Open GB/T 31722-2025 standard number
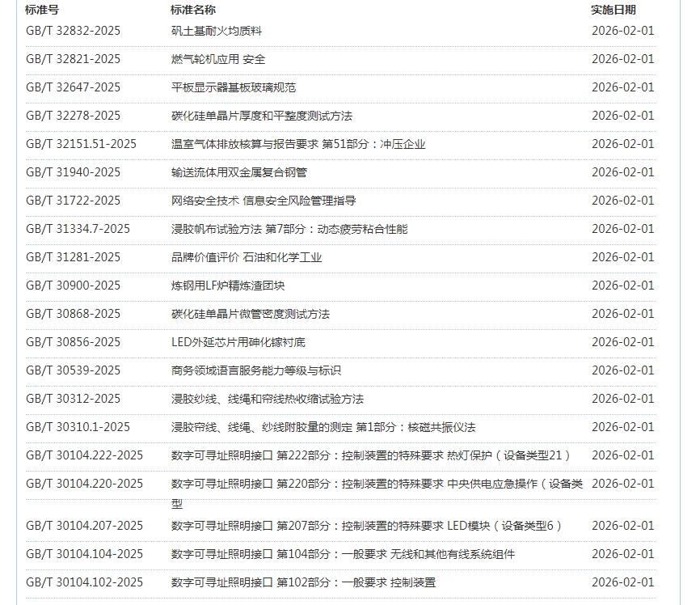 point(73,201)
